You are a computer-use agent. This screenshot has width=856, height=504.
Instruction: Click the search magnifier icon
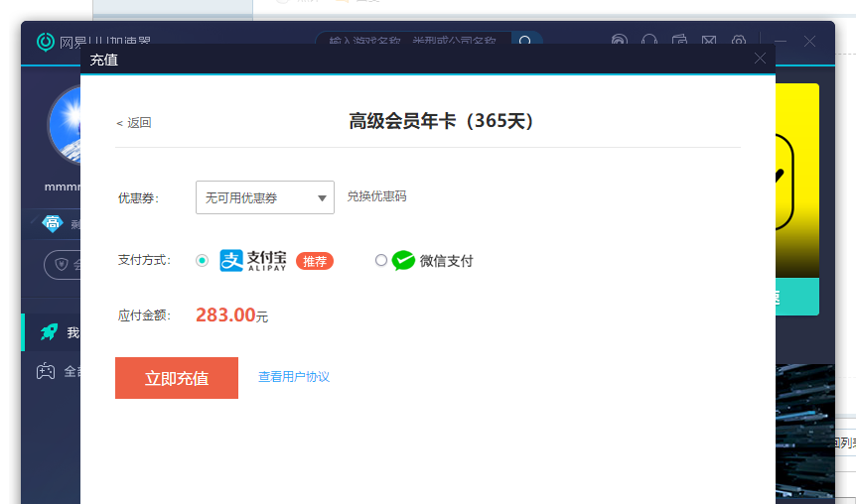pyautogui.click(x=526, y=41)
